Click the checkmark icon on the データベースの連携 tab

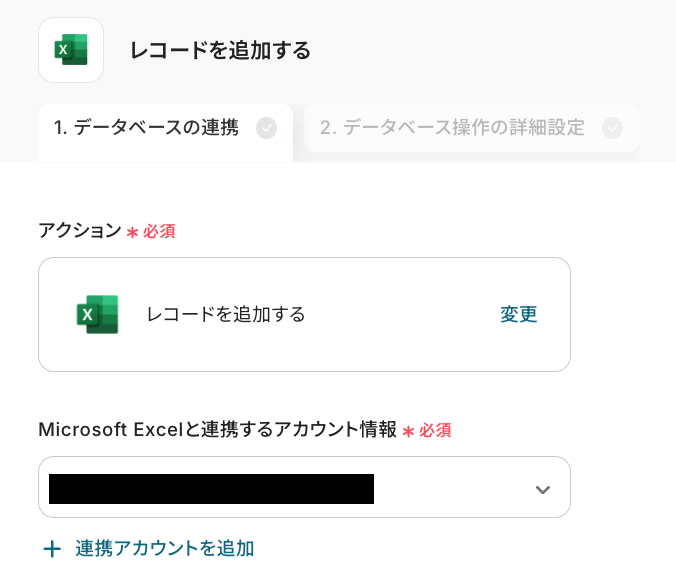click(x=266, y=128)
